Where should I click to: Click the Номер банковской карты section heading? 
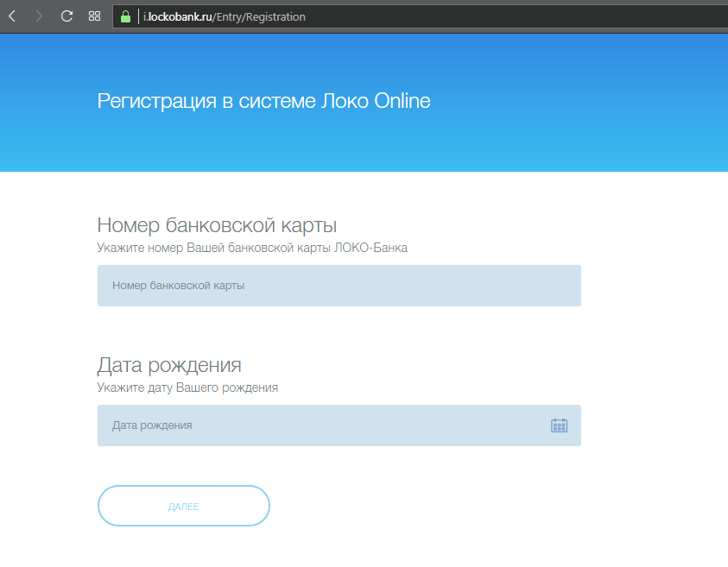[217, 226]
